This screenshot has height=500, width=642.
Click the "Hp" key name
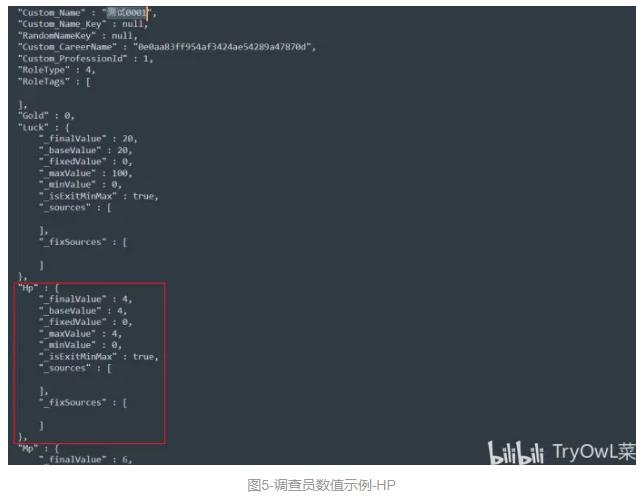pyautogui.click(x=28, y=288)
